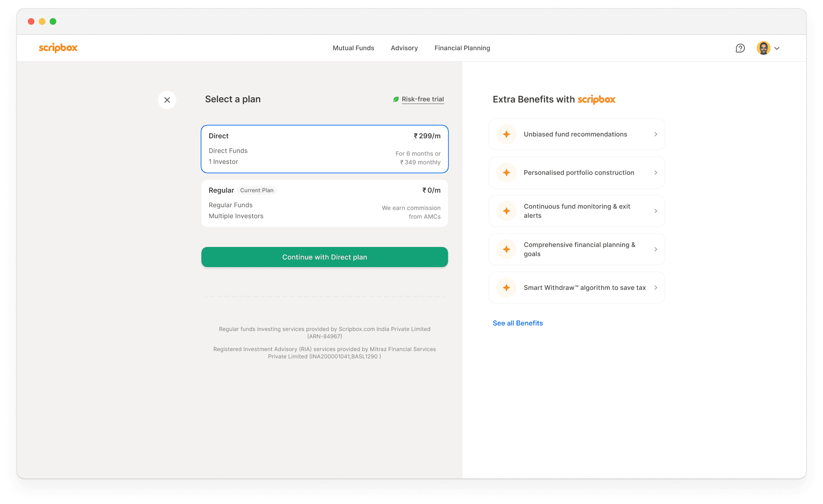Open the Risk-free trial link

click(x=423, y=100)
